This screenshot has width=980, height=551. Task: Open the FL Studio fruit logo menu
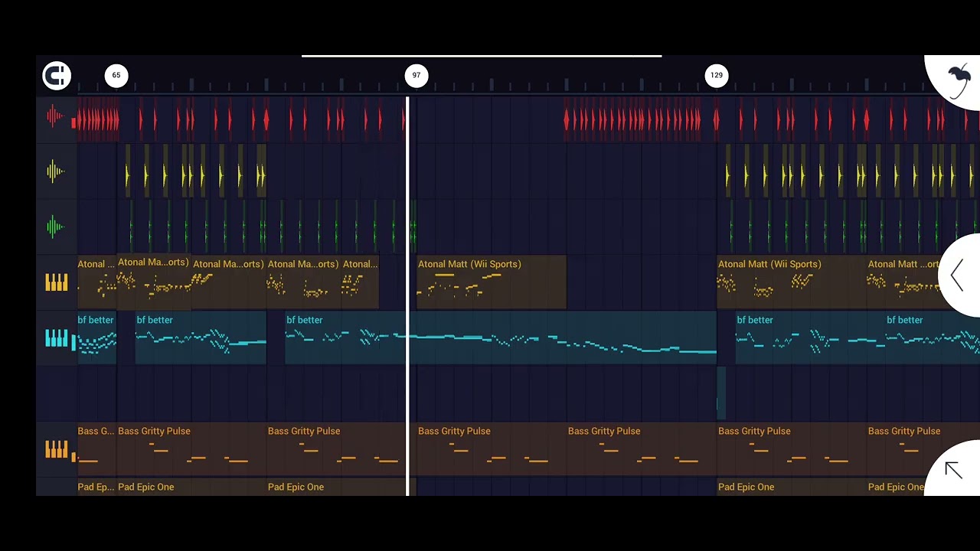tap(958, 80)
